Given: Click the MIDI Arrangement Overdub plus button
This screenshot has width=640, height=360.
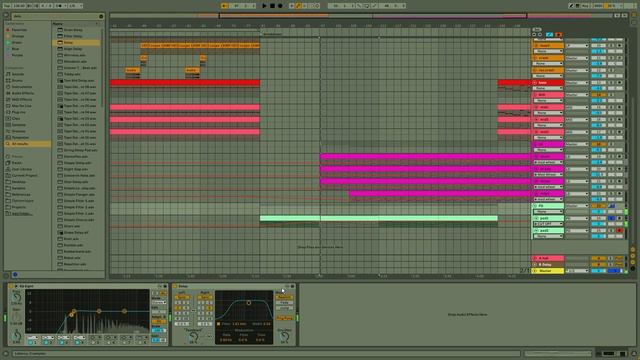Looking at the screenshot, I should [x=291, y=6].
